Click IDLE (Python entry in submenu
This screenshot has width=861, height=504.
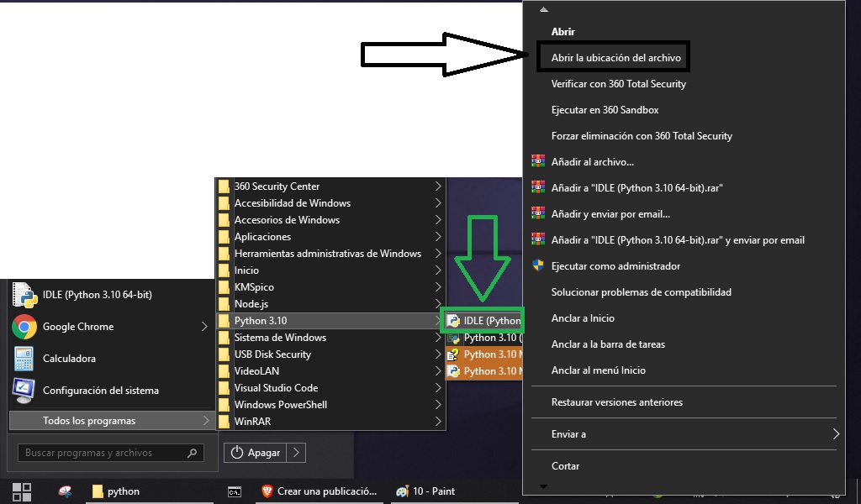[x=483, y=321]
